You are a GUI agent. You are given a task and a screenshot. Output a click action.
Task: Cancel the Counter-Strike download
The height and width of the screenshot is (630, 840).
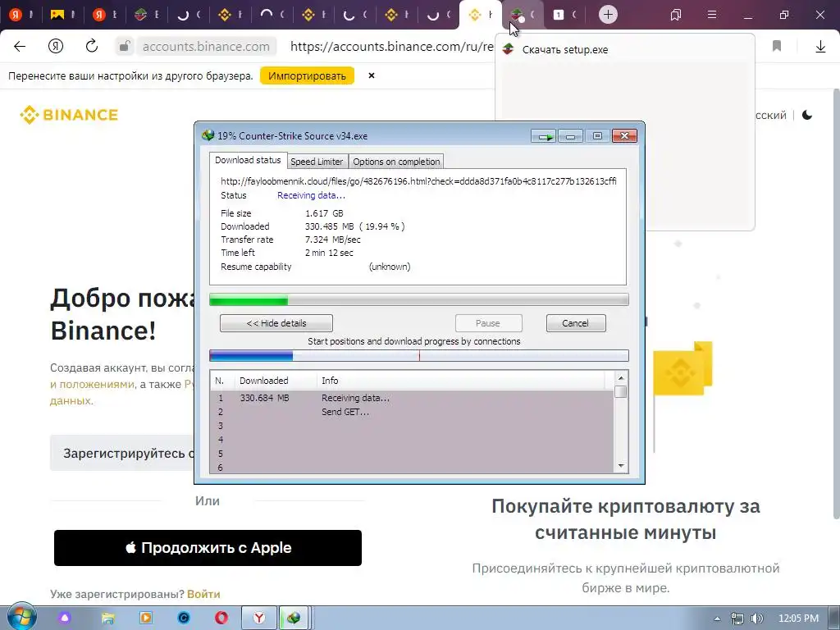[x=576, y=323]
